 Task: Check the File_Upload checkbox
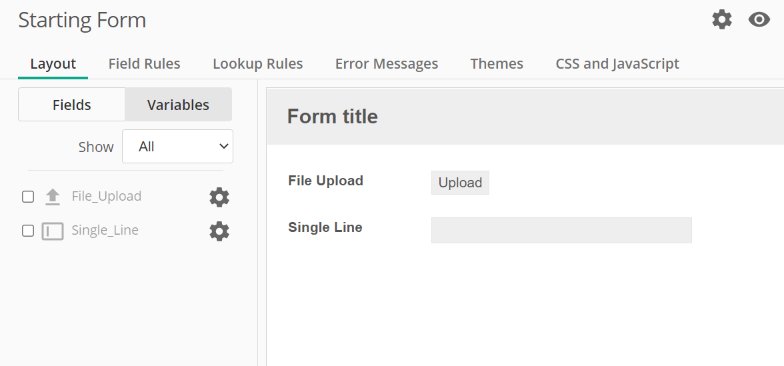tap(28, 197)
